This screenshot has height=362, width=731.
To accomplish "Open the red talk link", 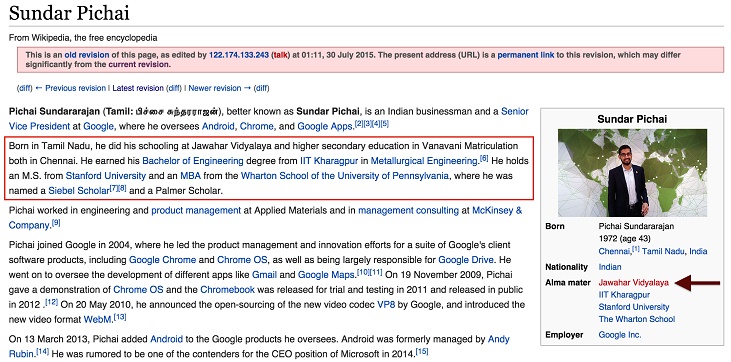I will pyautogui.click(x=281, y=55).
